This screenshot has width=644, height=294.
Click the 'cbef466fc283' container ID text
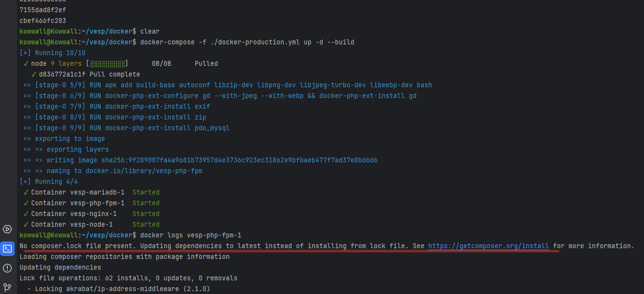pos(43,20)
